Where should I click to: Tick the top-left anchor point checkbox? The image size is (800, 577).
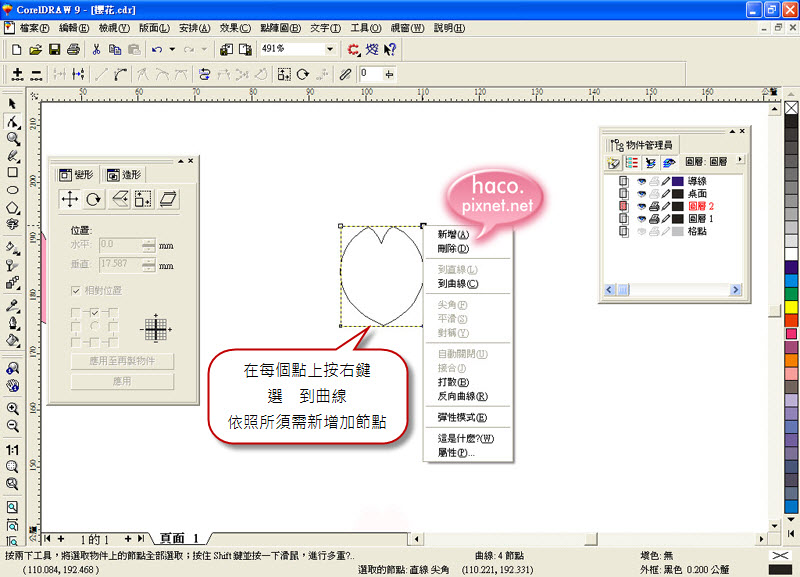[76, 312]
